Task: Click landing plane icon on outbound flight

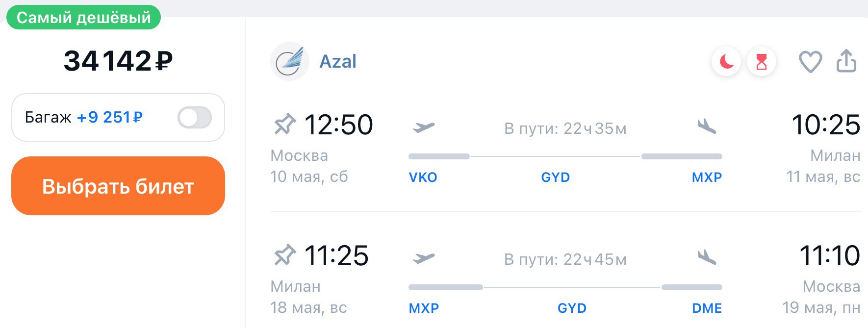Action: click(x=707, y=126)
